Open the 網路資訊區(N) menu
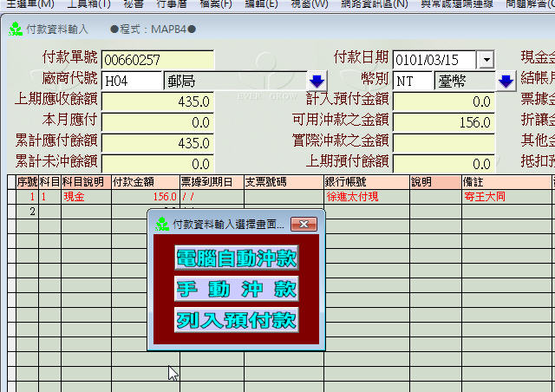Viewport: 555px width, 392px height. [376, 4]
